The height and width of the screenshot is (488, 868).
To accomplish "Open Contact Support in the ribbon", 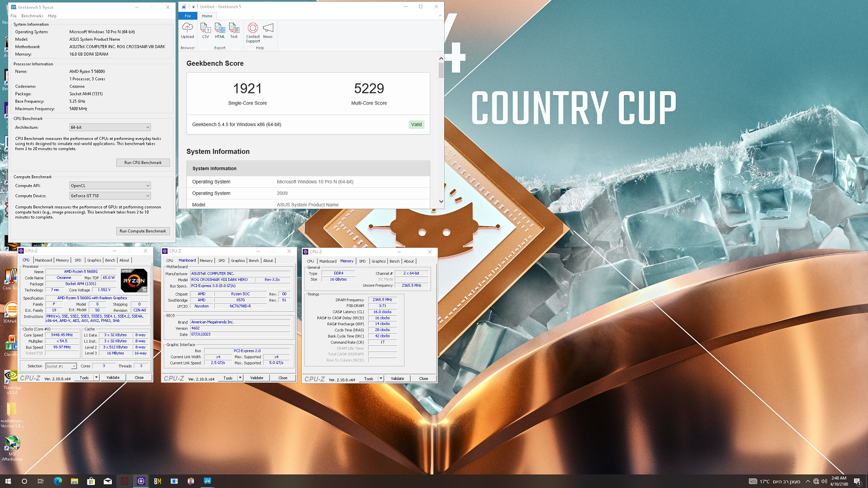I will (253, 33).
